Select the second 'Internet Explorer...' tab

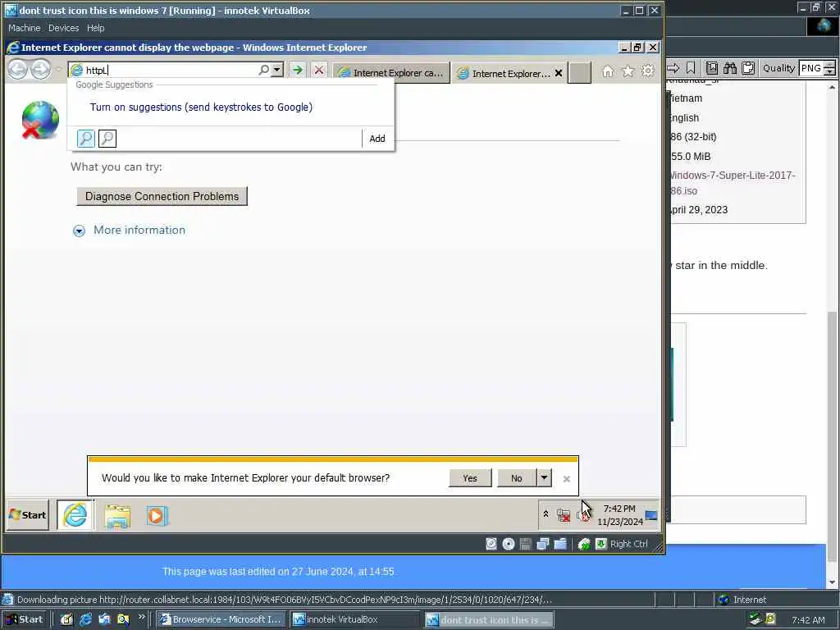tap(504, 73)
